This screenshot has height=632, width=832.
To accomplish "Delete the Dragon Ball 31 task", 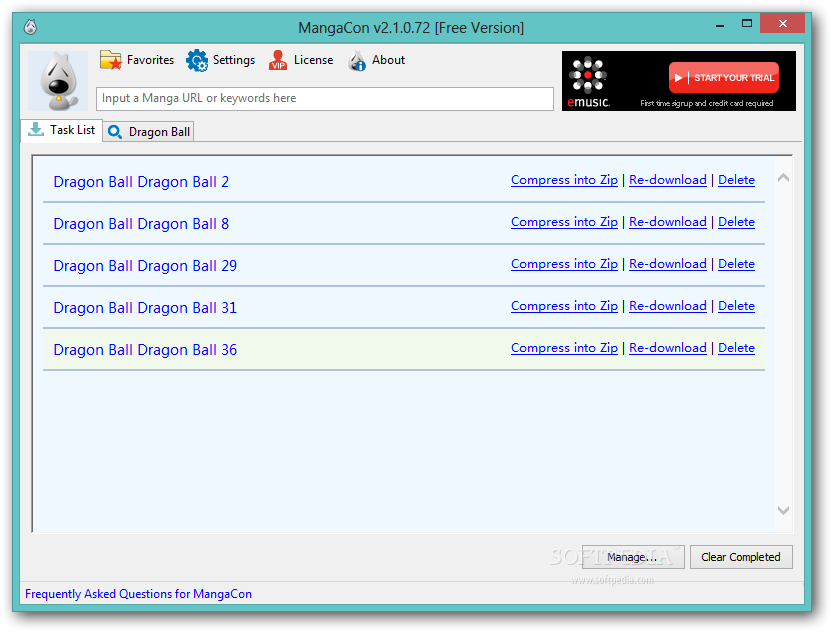I will [736, 306].
